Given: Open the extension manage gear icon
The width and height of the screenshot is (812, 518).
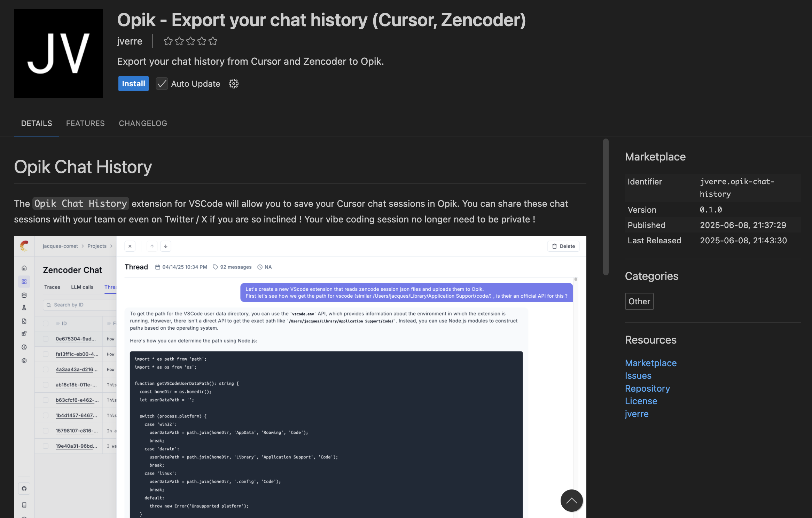Looking at the screenshot, I should pos(234,84).
